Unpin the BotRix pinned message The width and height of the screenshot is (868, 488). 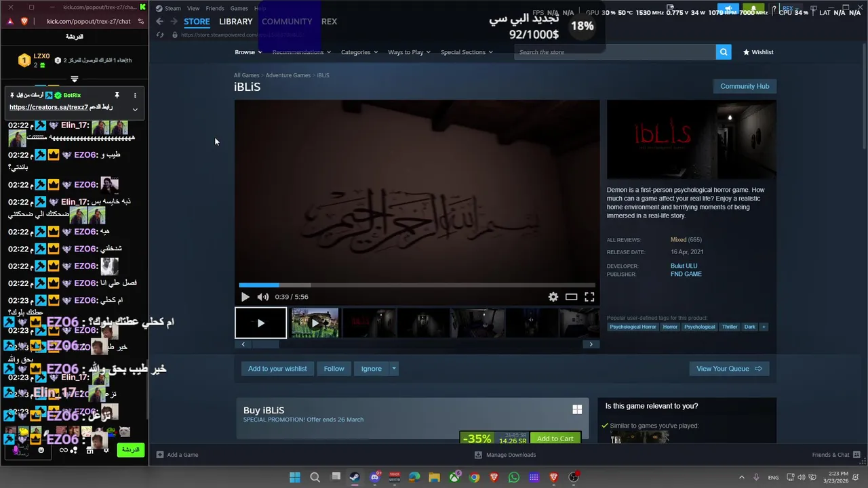tap(117, 96)
